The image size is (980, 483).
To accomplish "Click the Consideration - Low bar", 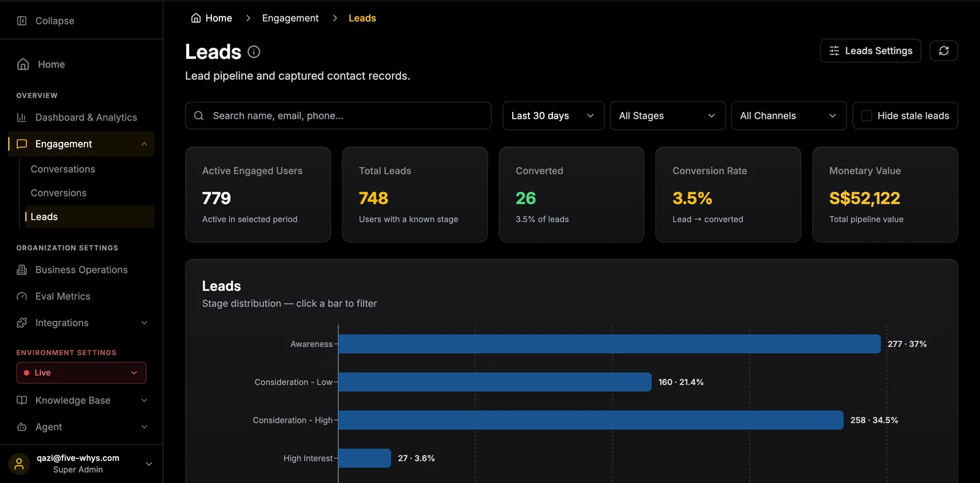I will tap(495, 382).
